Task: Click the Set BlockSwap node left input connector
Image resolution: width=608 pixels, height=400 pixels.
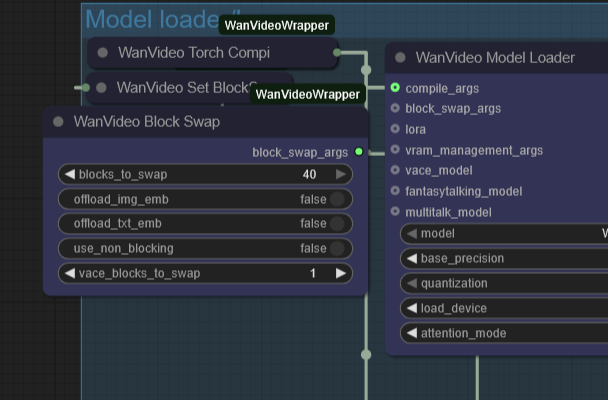Action: click(86, 88)
